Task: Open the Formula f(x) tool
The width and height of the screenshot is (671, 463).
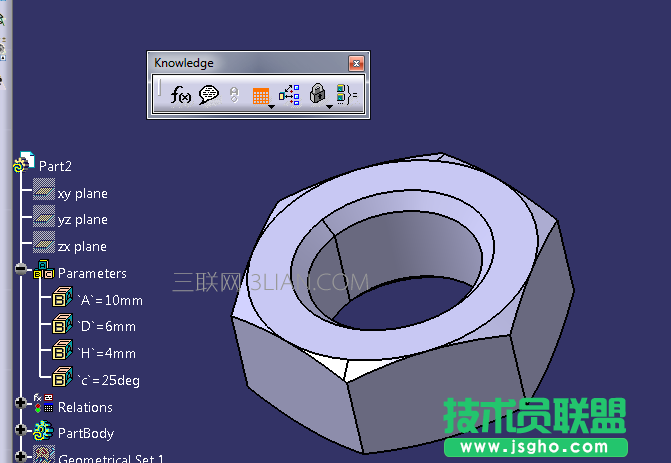Action: point(181,95)
